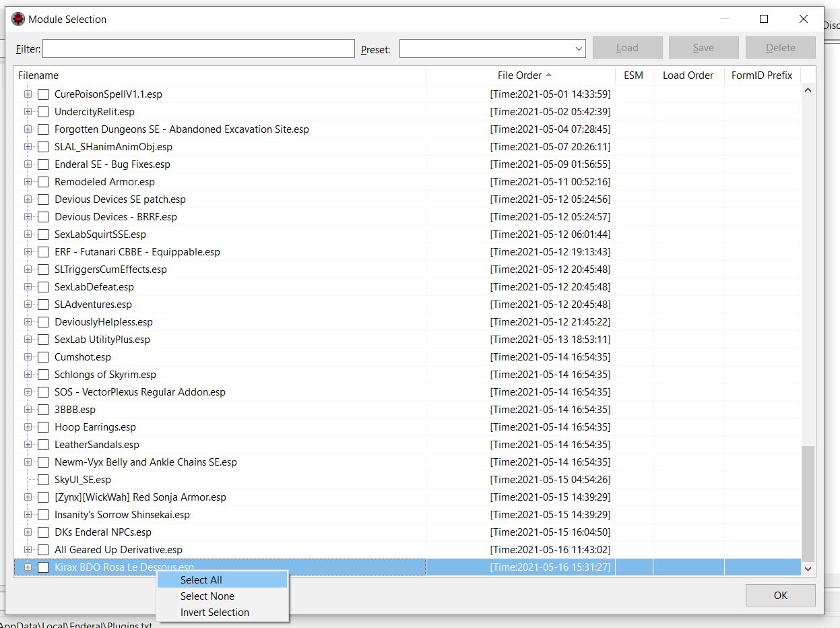Viewport: 840px width, 628px height.
Task: Click timestamp 2021-05-16 11:43:02
Action: [x=550, y=550]
